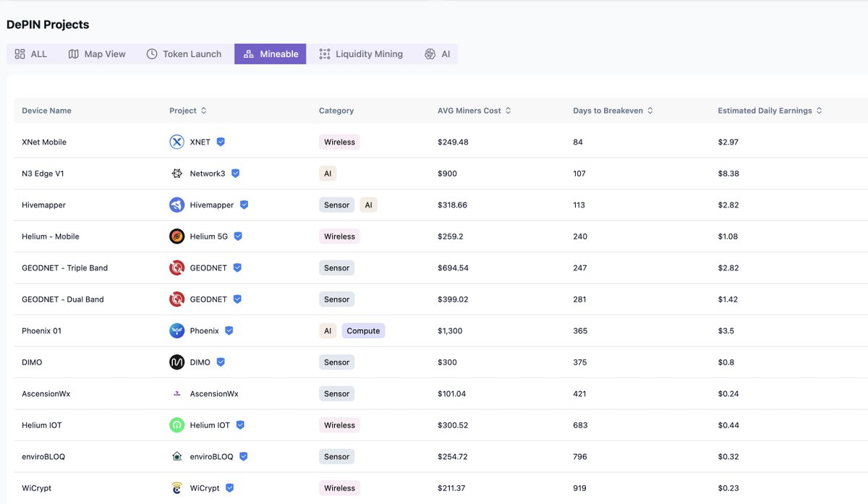Open the AI projects tab
Screen dimensions: 868x504
(x=437, y=54)
